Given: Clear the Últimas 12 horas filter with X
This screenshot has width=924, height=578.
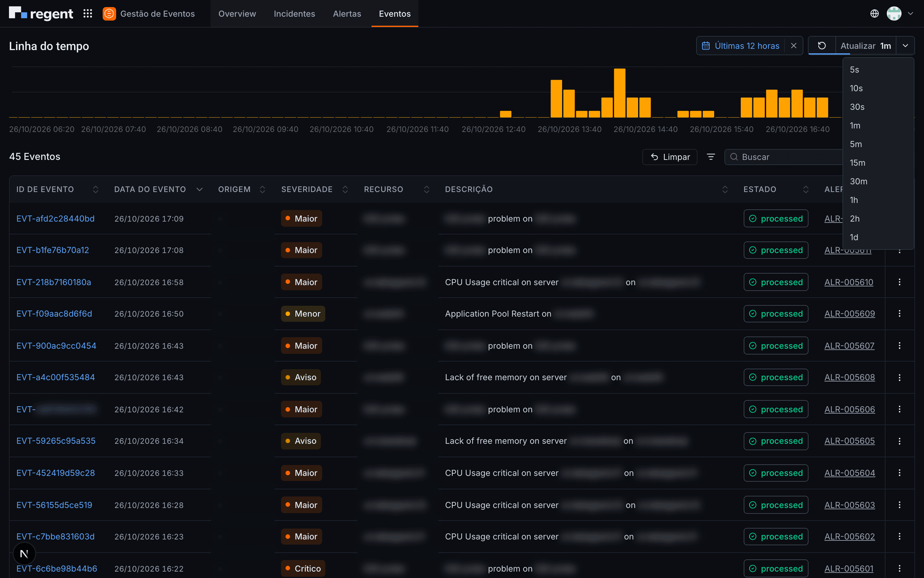Looking at the screenshot, I should pos(794,46).
